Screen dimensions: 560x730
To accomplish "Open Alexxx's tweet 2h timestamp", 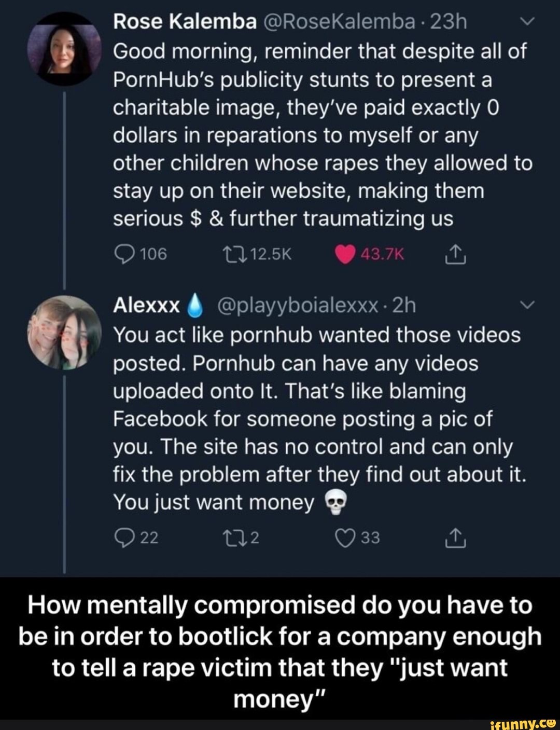I will pos(404,306).
